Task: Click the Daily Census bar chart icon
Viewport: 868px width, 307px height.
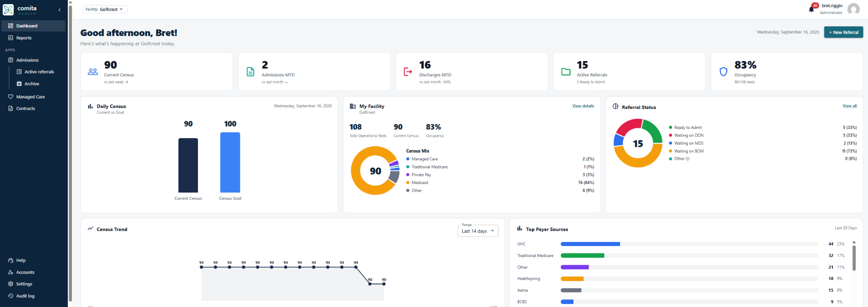Action: point(90,106)
